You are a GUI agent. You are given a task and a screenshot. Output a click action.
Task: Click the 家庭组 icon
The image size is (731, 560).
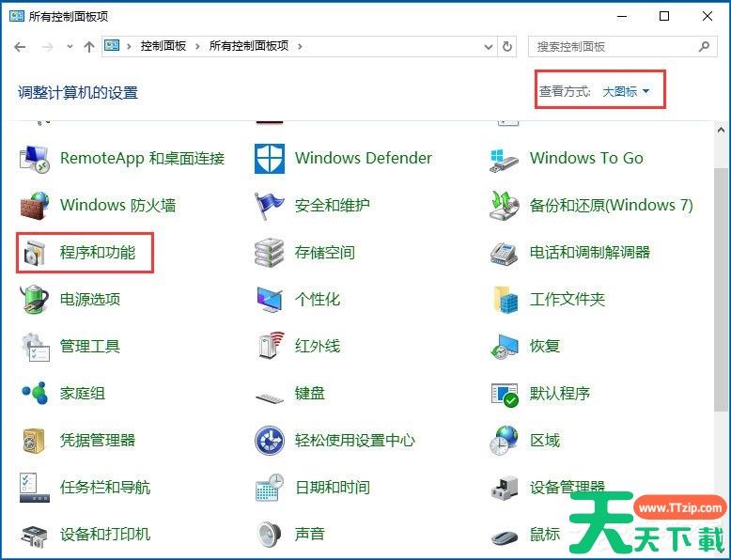pos(35,394)
